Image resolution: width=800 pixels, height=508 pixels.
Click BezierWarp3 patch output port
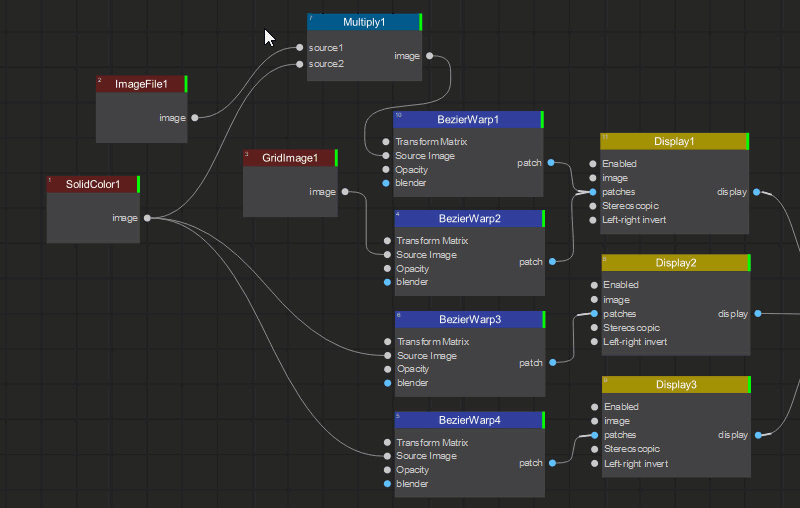[x=553, y=363]
